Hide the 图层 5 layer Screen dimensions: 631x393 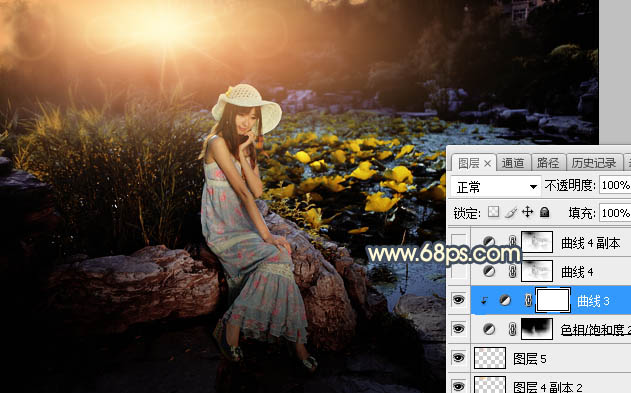pos(458,358)
